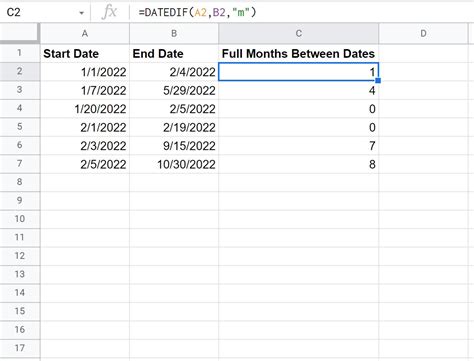Select cell with end date 10/30/2022

click(174, 164)
